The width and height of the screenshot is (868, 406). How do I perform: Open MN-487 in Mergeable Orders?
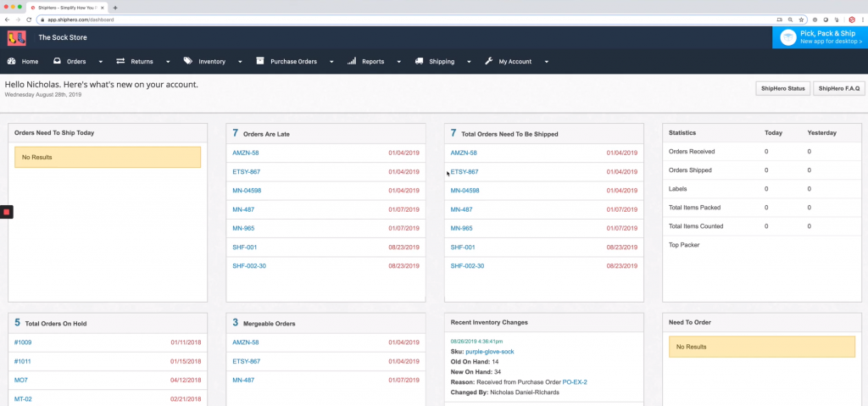pyautogui.click(x=243, y=380)
